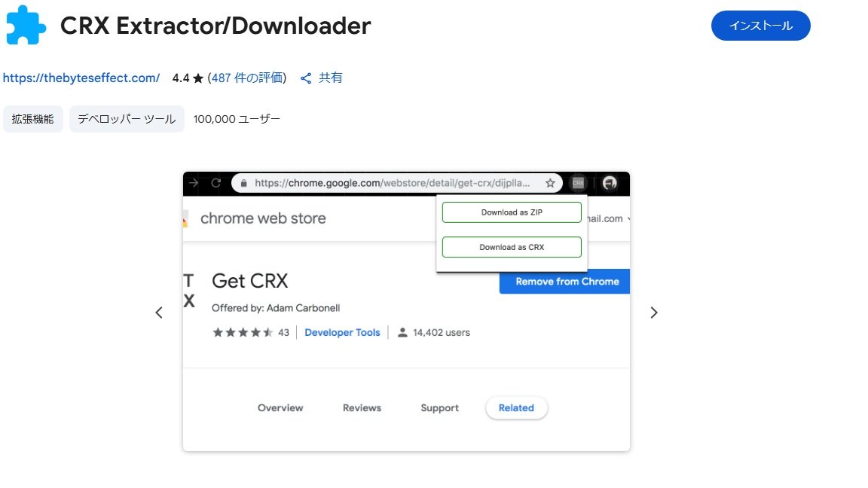Click the CRX Extractor/Downloader title

[x=215, y=26]
